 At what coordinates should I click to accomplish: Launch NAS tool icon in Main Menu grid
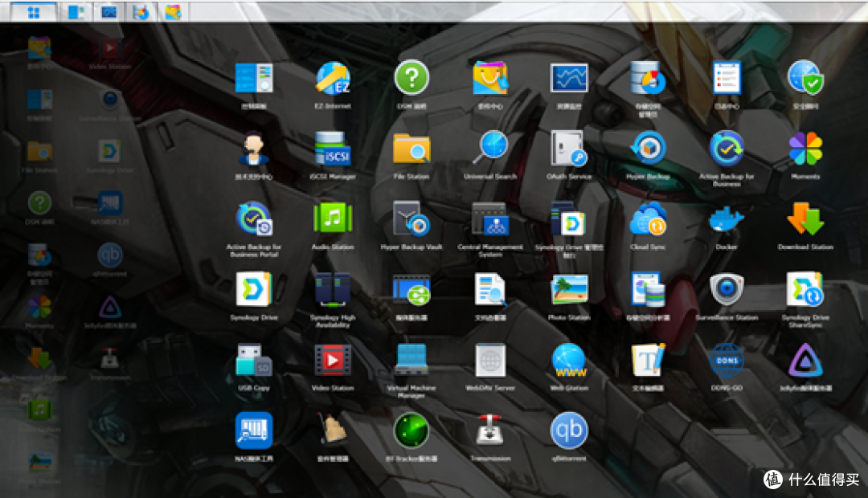click(253, 430)
